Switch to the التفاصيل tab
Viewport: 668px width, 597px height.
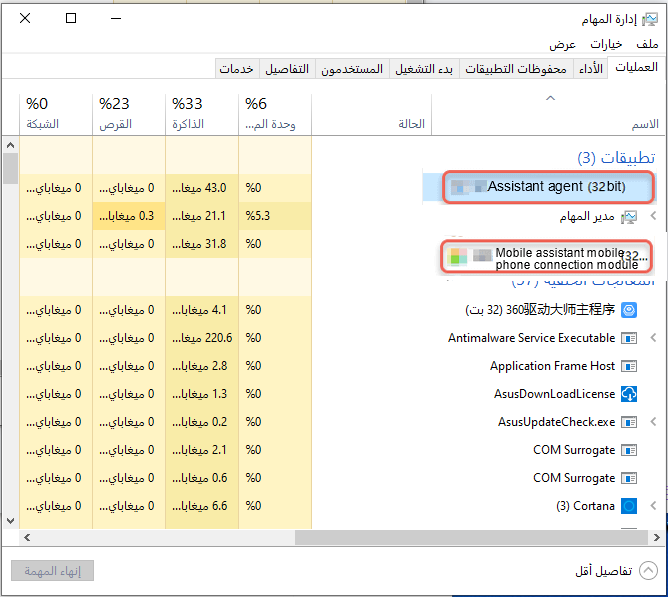click(x=287, y=69)
